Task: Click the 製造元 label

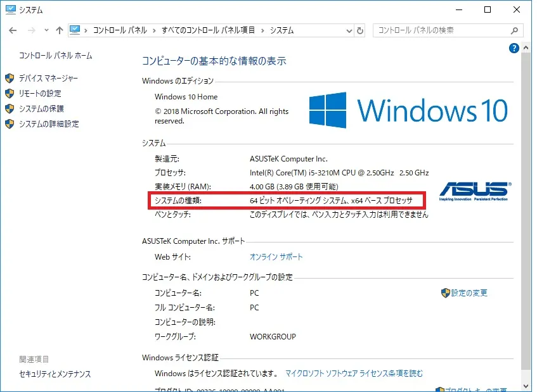Action: point(167,159)
